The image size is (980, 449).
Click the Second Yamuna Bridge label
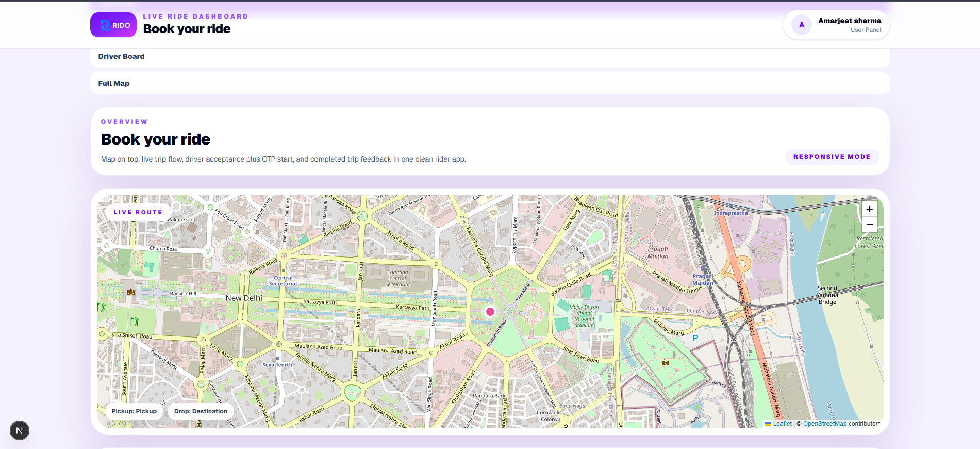coord(827,295)
